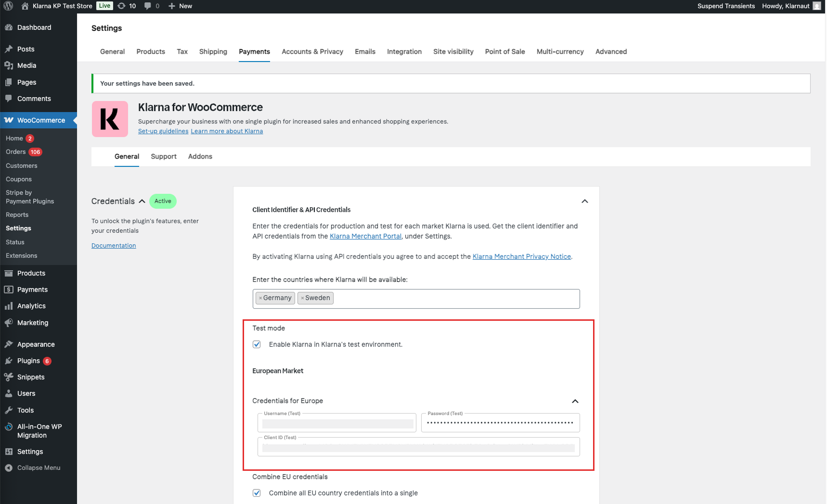Click the pink Klarna K logo
The image size is (827, 504).
click(x=110, y=119)
